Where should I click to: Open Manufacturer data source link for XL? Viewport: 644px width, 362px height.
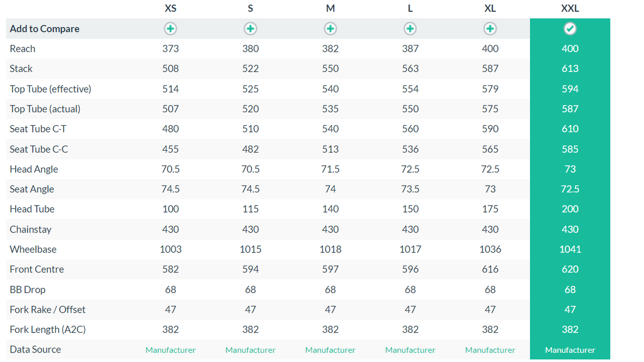click(490, 350)
